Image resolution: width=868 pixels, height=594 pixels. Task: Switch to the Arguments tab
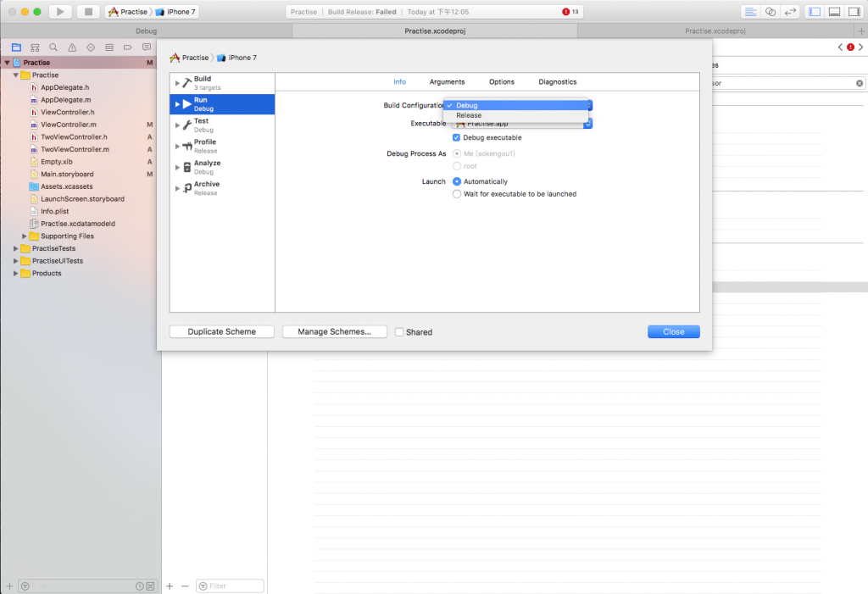pyautogui.click(x=448, y=82)
